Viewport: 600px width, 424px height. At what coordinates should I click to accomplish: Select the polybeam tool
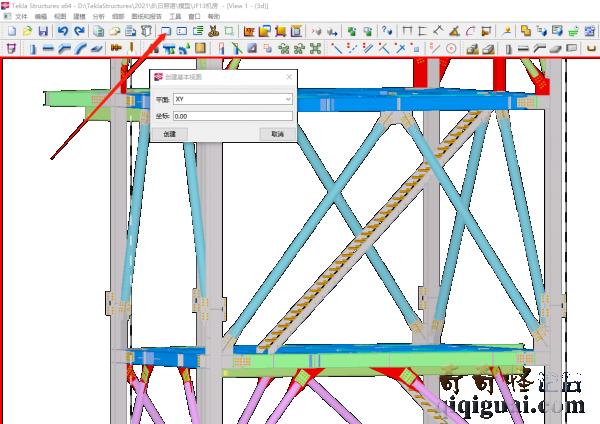coord(64,49)
